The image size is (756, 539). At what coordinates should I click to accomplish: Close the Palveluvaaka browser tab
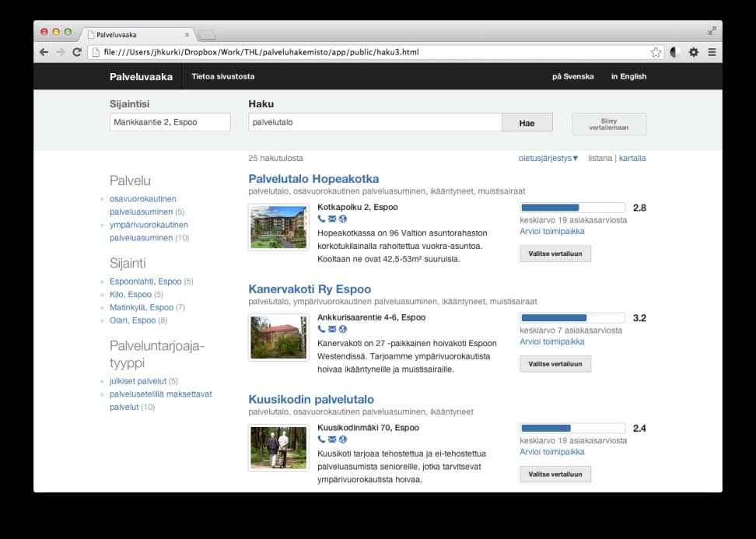pos(187,35)
